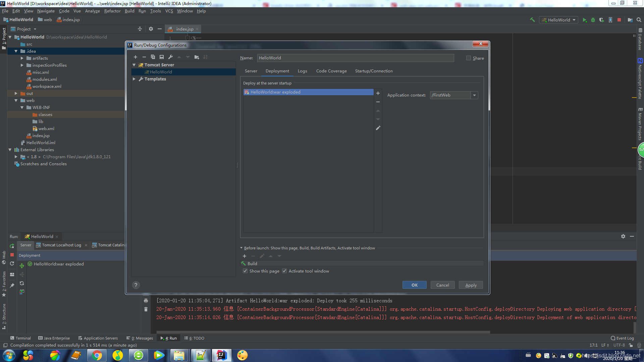644x362 pixels.
Task: Click the Apply button to save changes
Action: pos(471,285)
